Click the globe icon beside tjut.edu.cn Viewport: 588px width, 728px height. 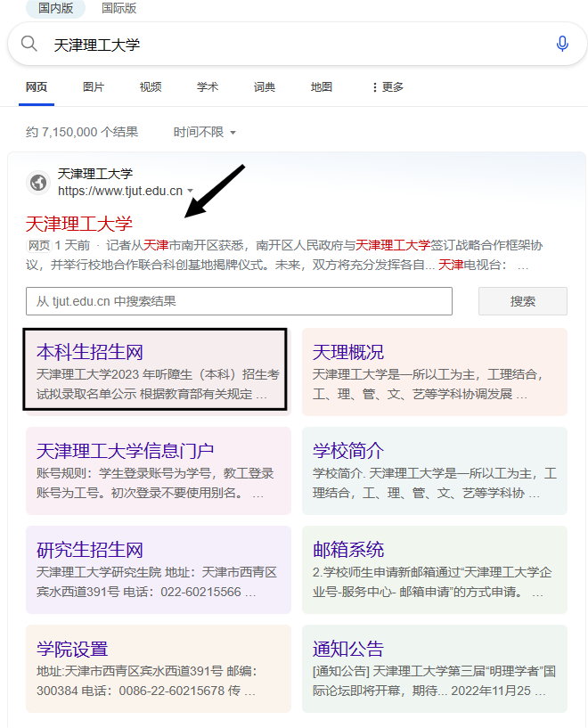click(x=38, y=183)
